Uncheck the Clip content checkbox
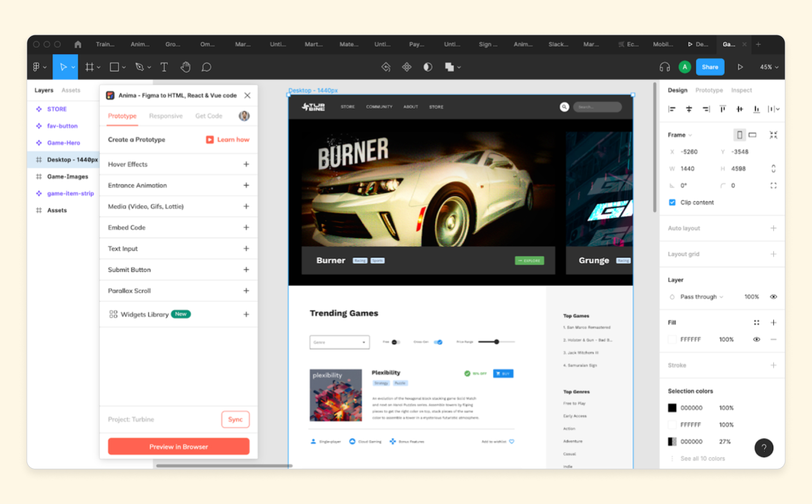 coord(672,203)
